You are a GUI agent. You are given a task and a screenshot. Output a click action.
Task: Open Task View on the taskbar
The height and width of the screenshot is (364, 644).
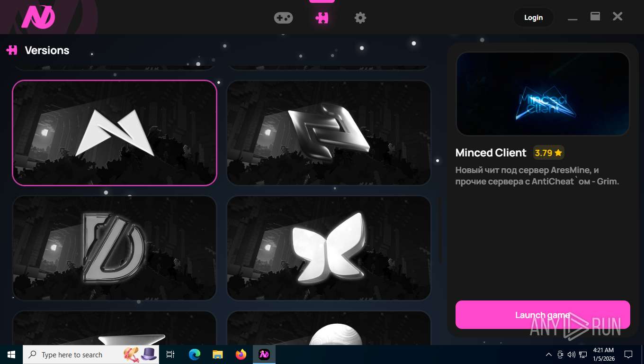[170, 355]
